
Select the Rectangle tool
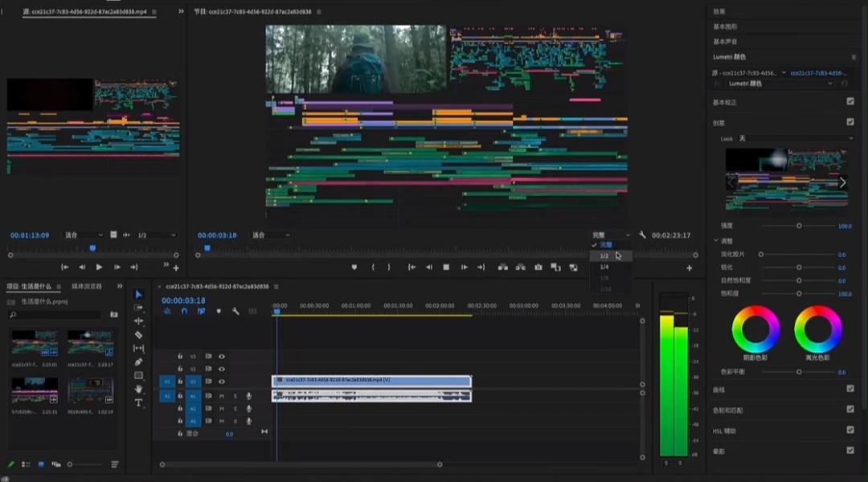(138, 375)
